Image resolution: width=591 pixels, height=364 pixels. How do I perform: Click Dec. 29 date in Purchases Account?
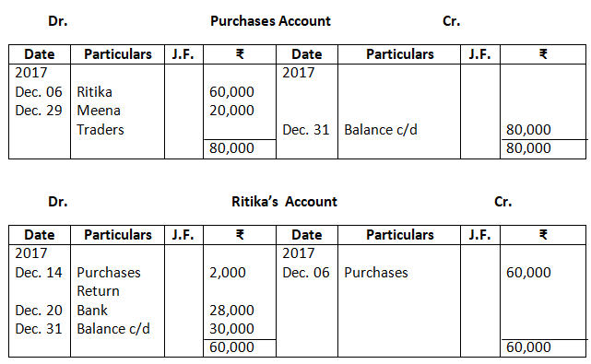39,111
